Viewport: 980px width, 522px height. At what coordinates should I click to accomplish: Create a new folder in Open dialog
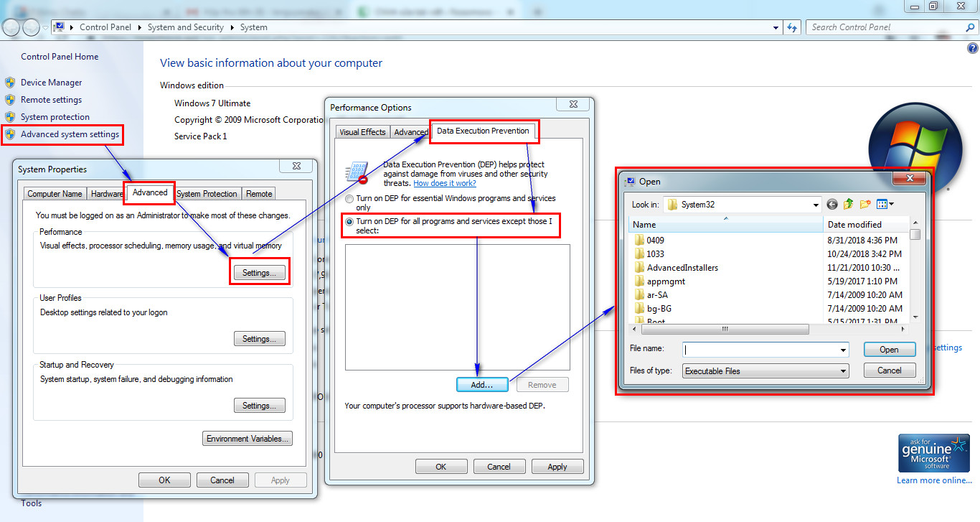[865, 205]
